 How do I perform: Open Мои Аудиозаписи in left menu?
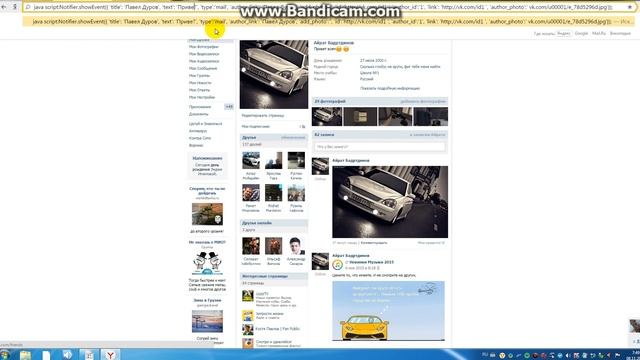[x=204, y=61]
